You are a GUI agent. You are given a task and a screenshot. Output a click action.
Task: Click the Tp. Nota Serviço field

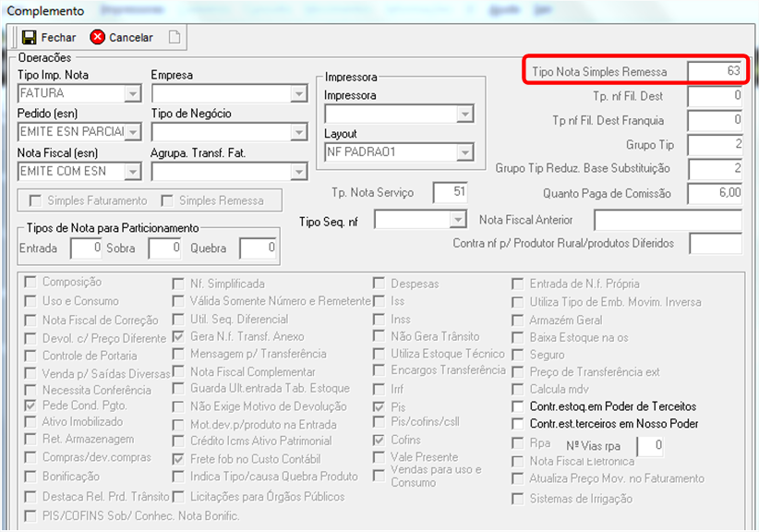point(451,192)
